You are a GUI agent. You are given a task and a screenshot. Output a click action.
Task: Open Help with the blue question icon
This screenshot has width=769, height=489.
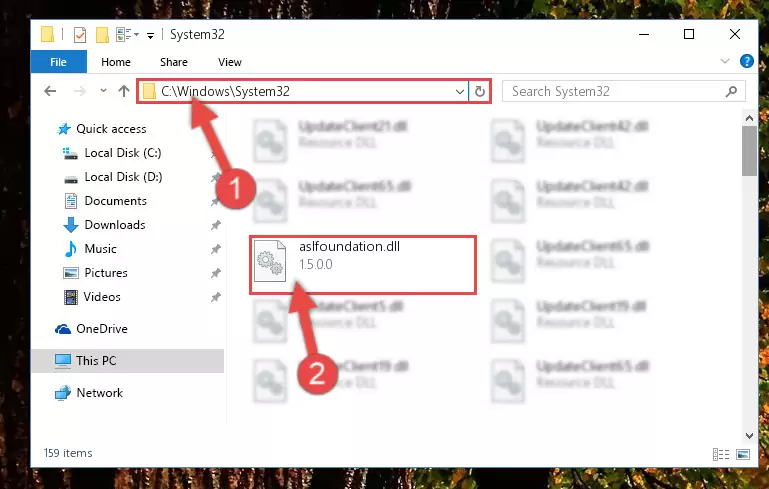746,61
